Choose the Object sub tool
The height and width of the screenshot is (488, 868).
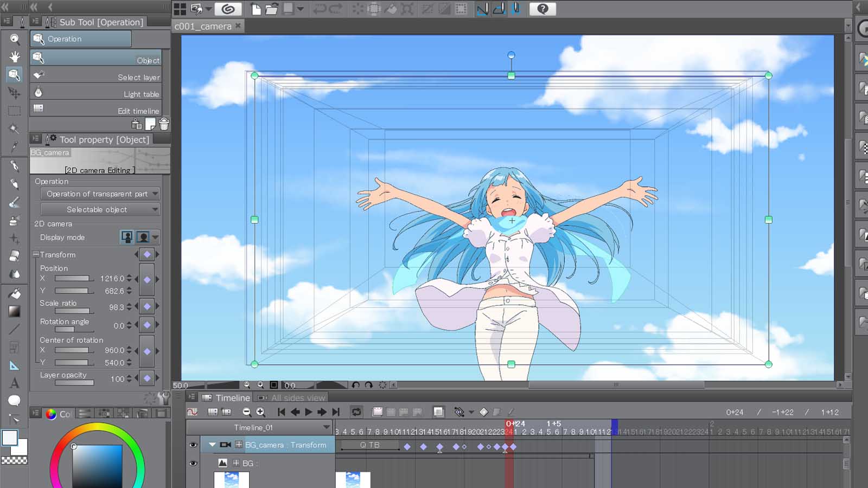(96, 58)
